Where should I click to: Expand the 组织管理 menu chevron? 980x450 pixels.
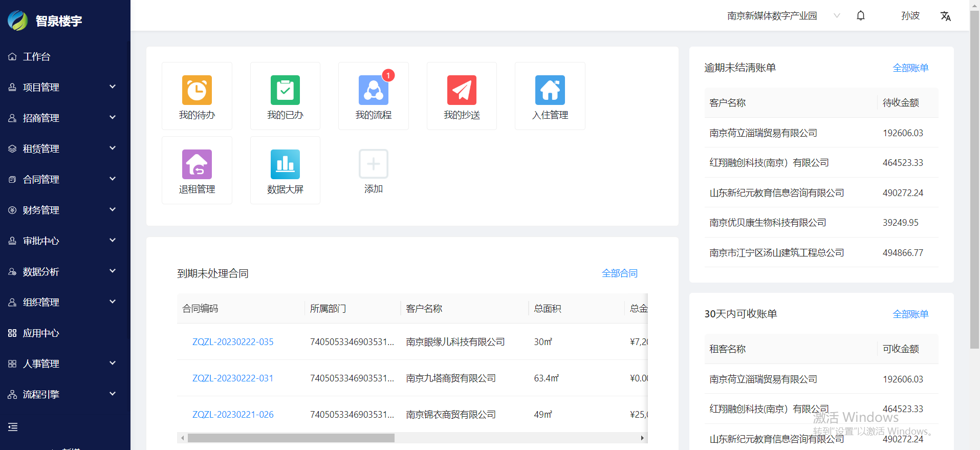click(x=113, y=302)
